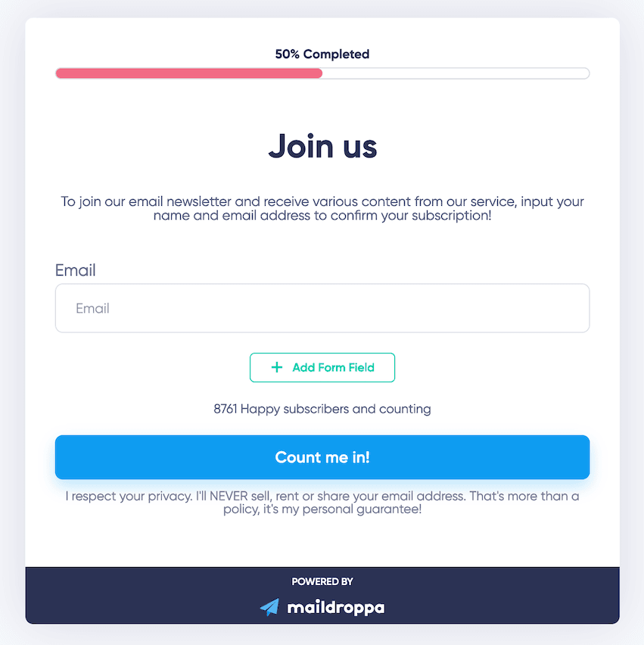Click the Join us heading
Screen dimensions: 644x645
tap(322, 146)
